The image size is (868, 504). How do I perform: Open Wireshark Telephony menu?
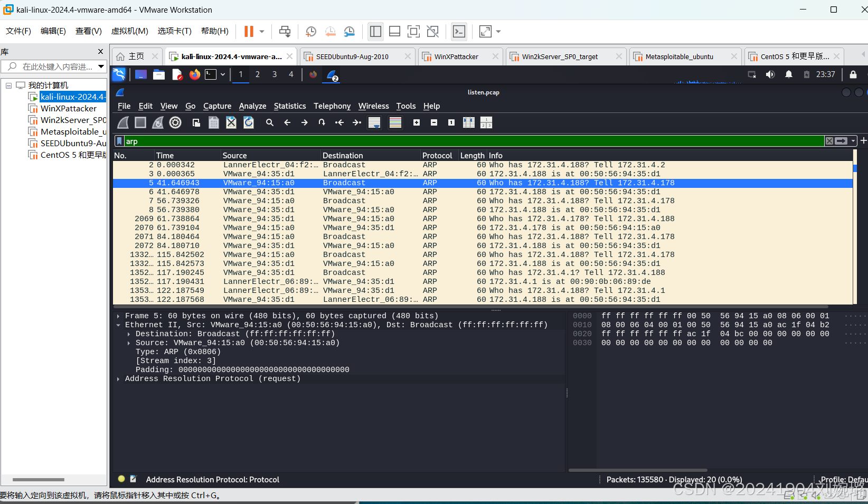pyautogui.click(x=332, y=106)
